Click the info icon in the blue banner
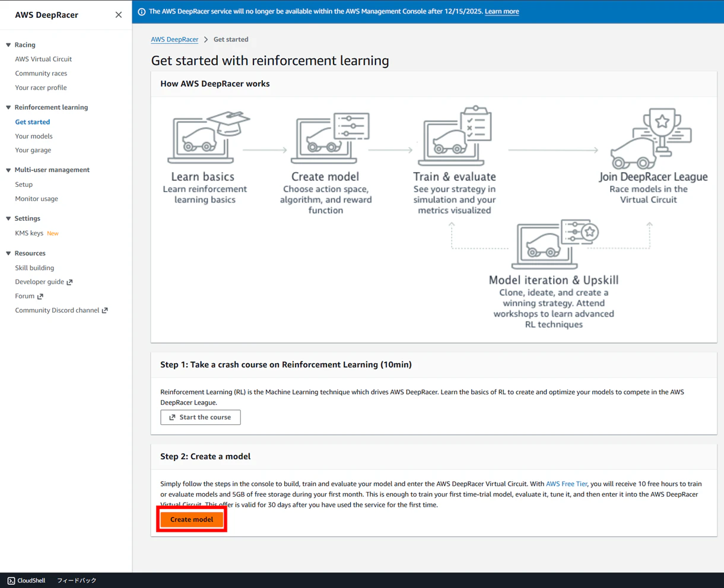 141,12
